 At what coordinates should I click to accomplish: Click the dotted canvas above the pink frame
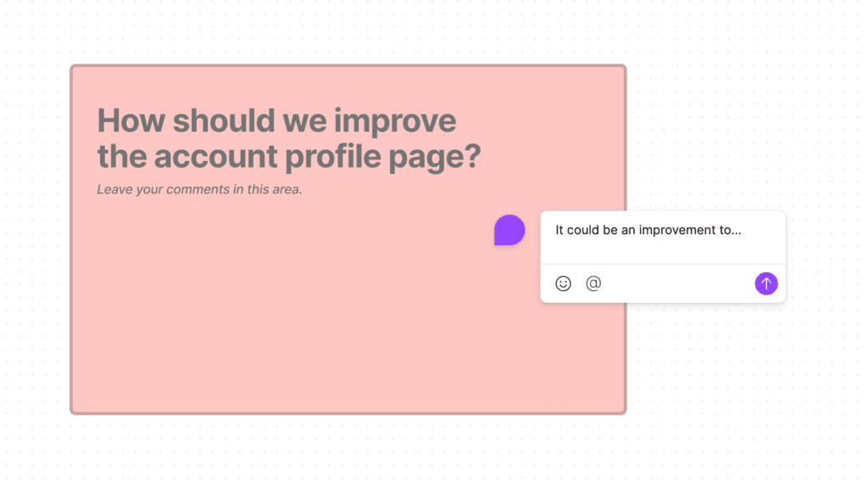point(348,32)
